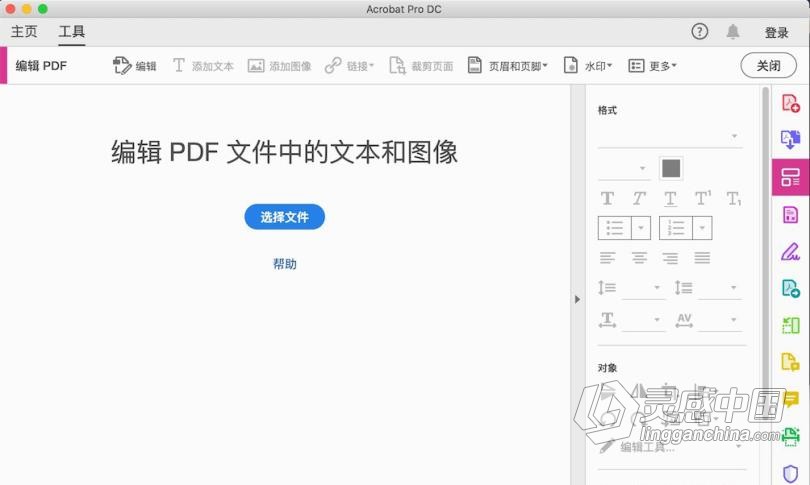Justify the text alignment
This screenshot has width=810, height=485.
point(702,257)
